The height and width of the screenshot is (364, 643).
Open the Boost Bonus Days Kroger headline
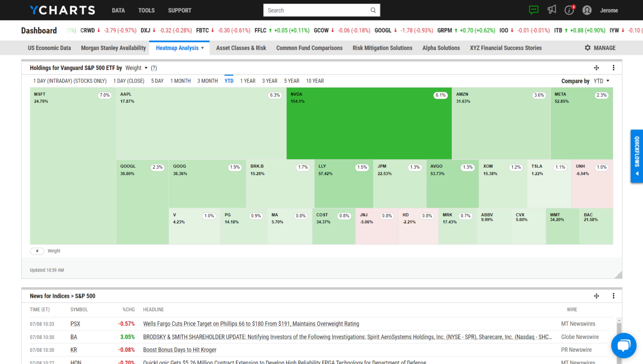coord(180,349)
